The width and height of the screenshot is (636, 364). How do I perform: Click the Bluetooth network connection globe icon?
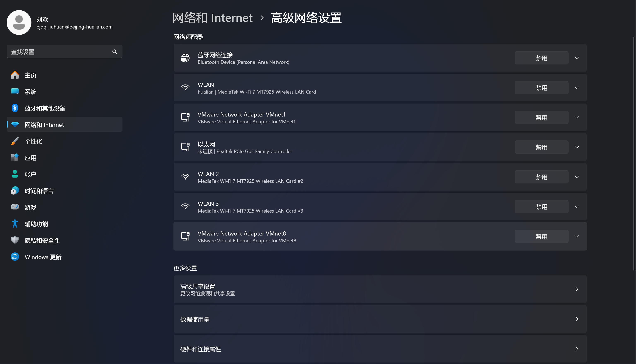[x=185, y=58]
